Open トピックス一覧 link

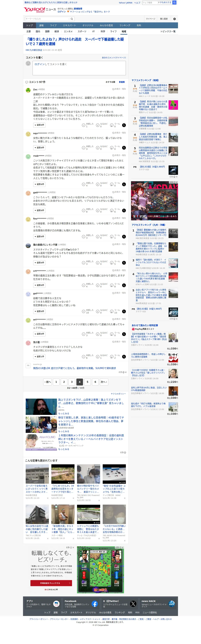pyautogui.click(x=168, y=31)
